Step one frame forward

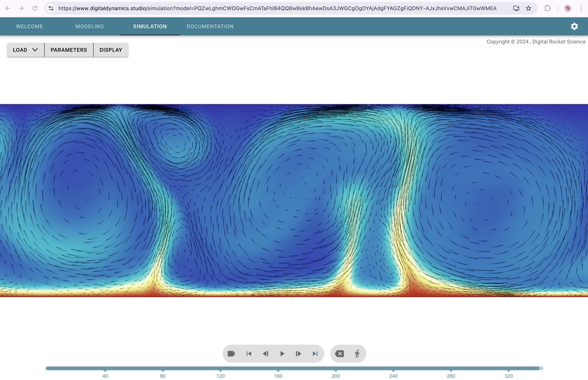(298, 354)
